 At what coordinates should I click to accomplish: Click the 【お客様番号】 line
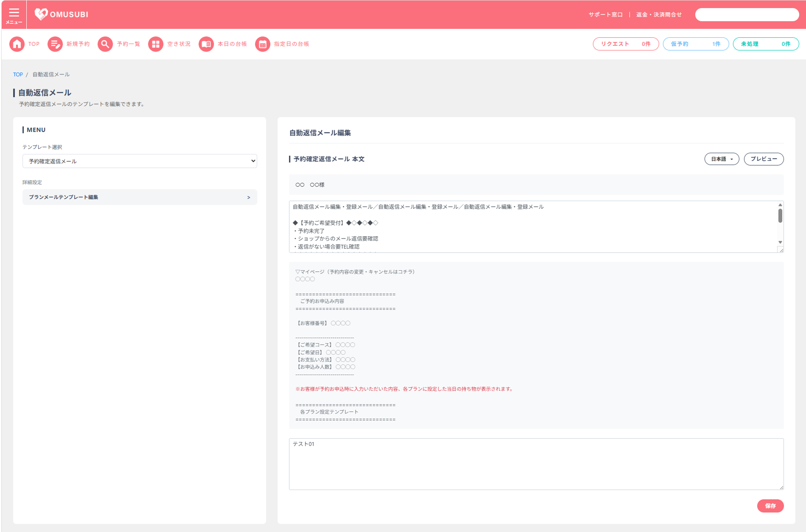(x=323, y=323)
